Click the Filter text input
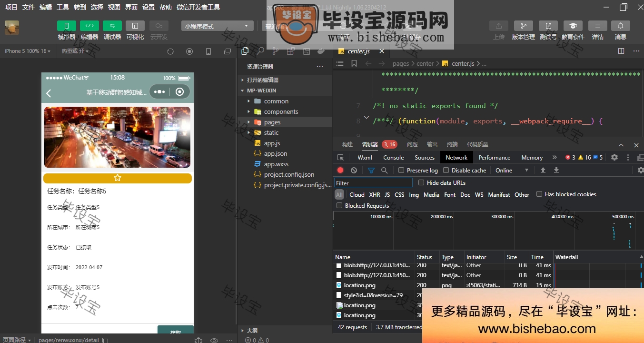 [373, 183]
